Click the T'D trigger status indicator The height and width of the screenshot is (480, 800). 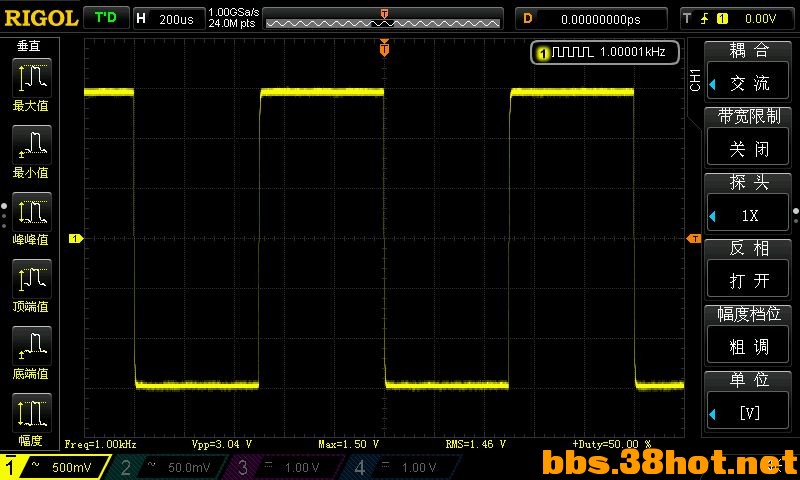pos(106,18)
